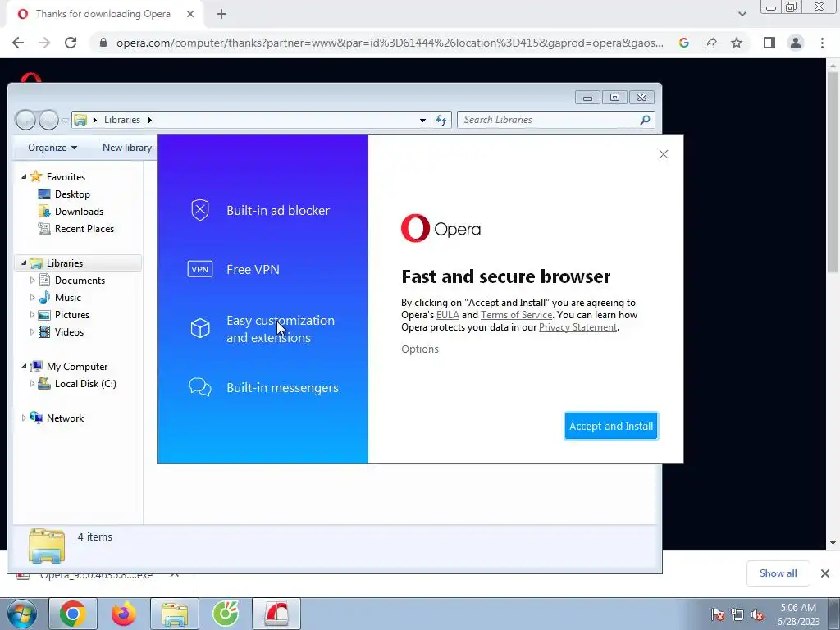This screenshot has width=840, height=630.
Task: Open the Explorer address bar history dropdown
Action: pos(422,120)
